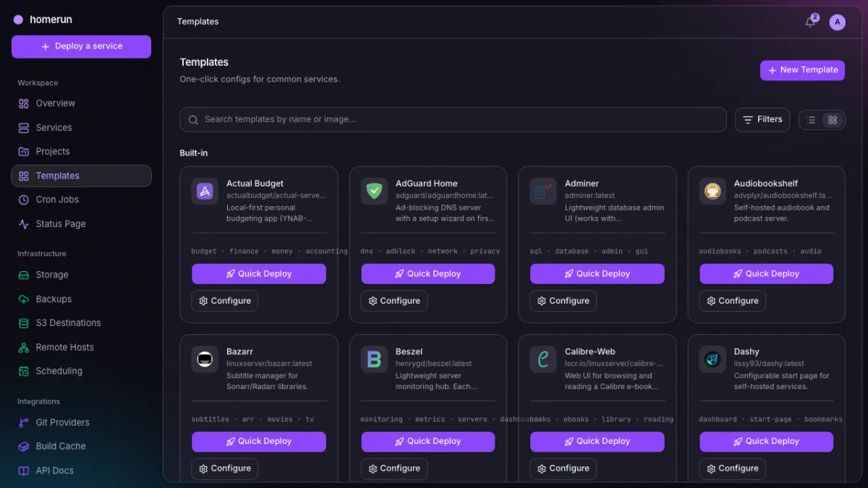The height and width of the screenshot is (488, 868).
Task: Click the Adminer database icon
Action: [543, 192]
